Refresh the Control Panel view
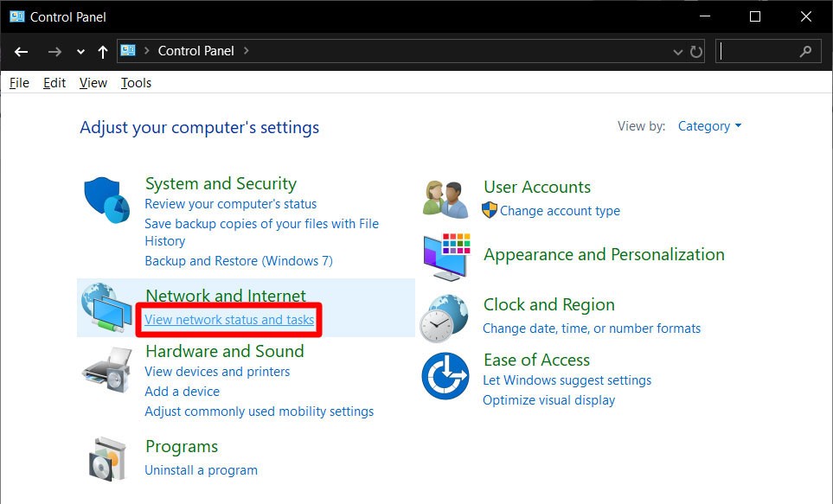833x504 pixels. point(696,52)
